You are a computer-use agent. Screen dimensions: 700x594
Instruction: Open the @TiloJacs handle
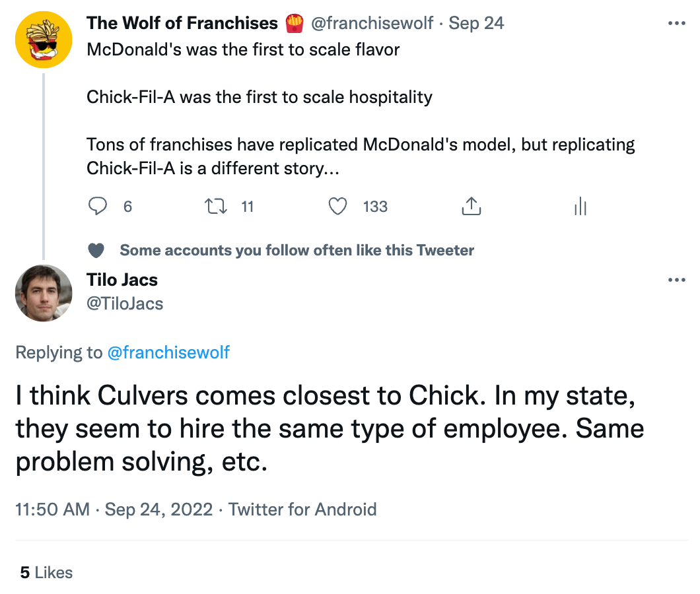(x=125, y=304)
